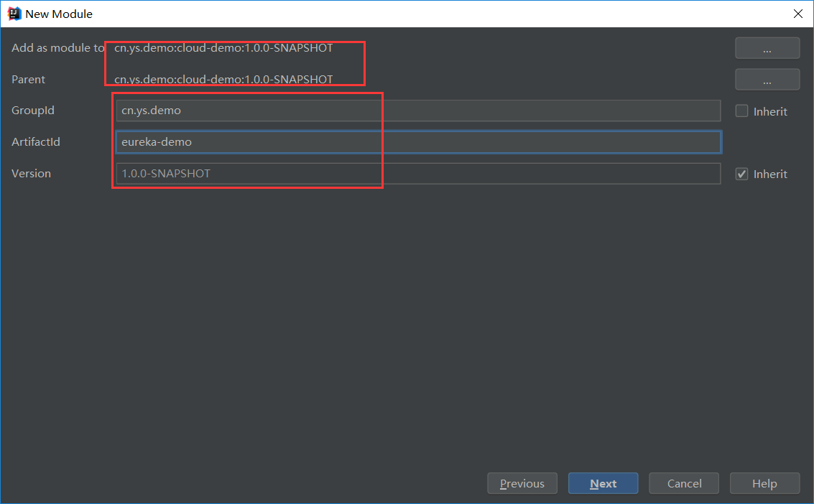Select the 'Add as module to' value text
The width and height of the screenshot is (814, 504).
point(223,47)
